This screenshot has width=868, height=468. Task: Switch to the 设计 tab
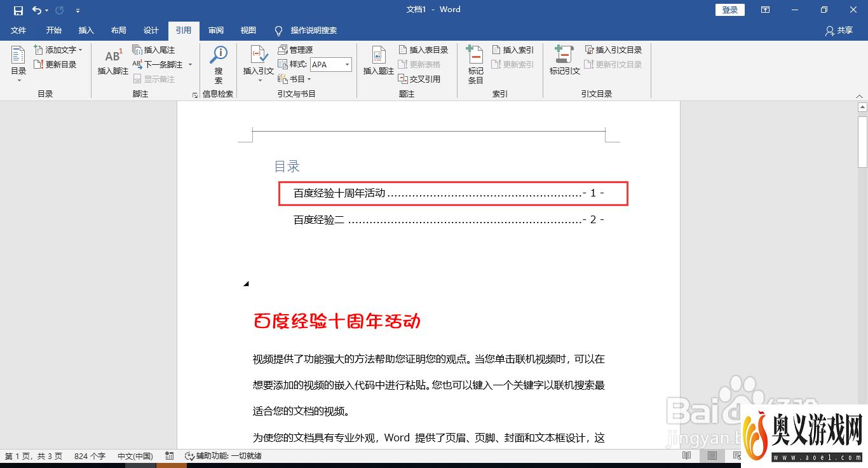pyautogui.click(x=151, y=31)
